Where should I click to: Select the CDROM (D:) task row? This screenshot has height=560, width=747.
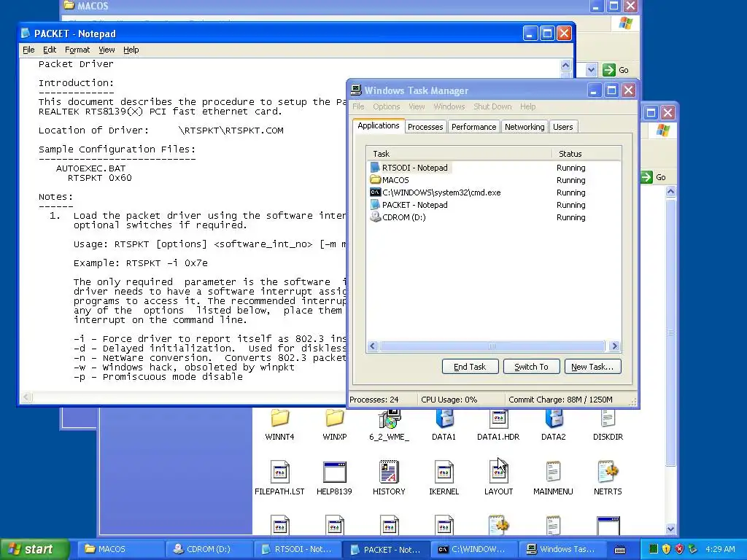[494, 217]
